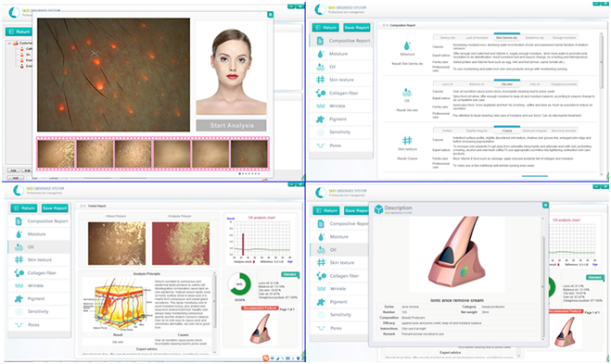Select the last filmstrip thumbnail with red spots
This screenshot has width=611, height=364.
tap(249, 154)
